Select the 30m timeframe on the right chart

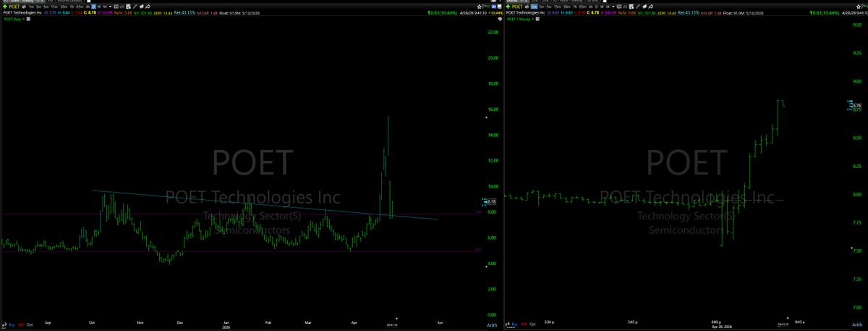click(566, 7)
